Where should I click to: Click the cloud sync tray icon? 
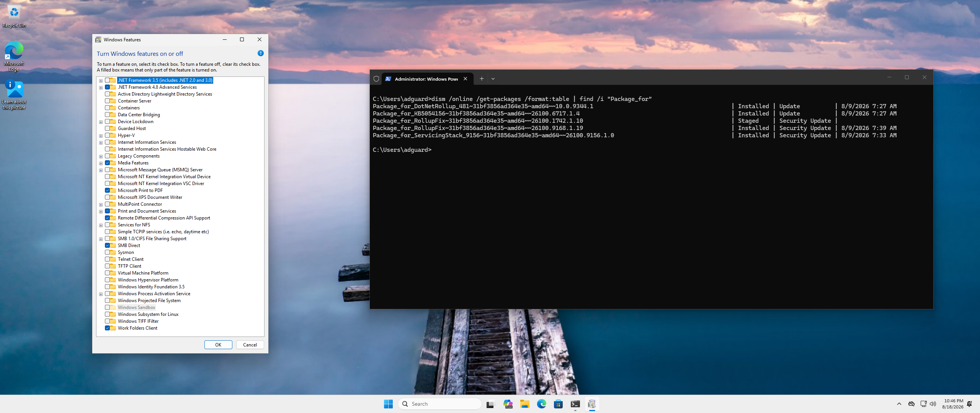pyautogui.click(x=911, y=404)
